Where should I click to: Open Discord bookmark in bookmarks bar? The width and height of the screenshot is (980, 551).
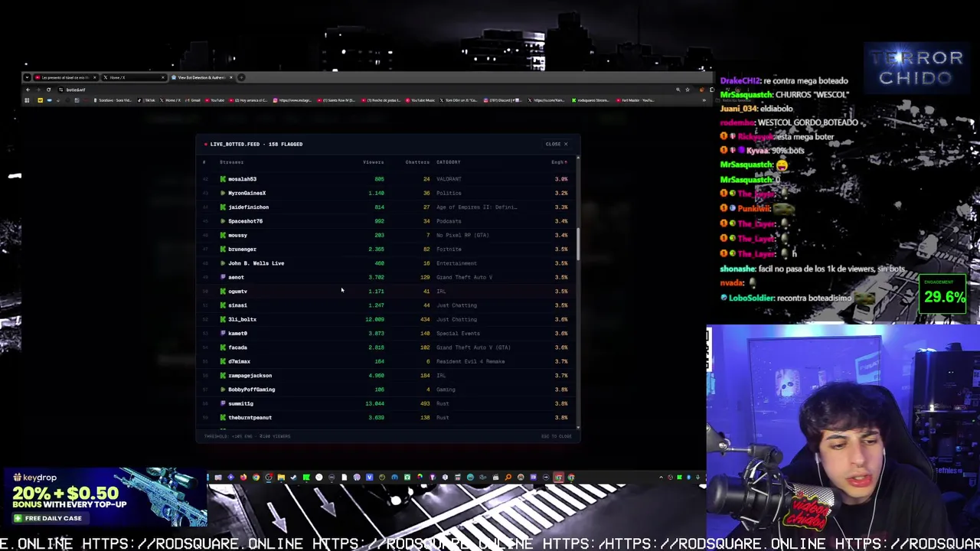coord(502,100)
